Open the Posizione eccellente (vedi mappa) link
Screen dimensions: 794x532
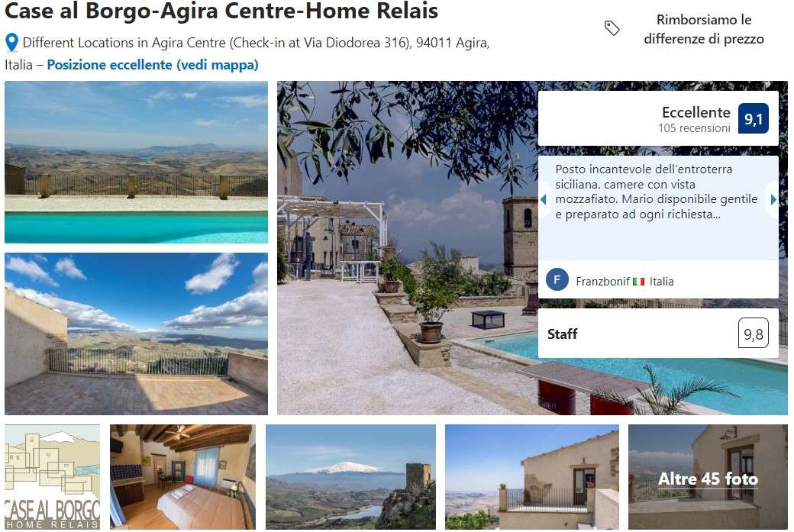pyautogui.click(x=153, y=65)
